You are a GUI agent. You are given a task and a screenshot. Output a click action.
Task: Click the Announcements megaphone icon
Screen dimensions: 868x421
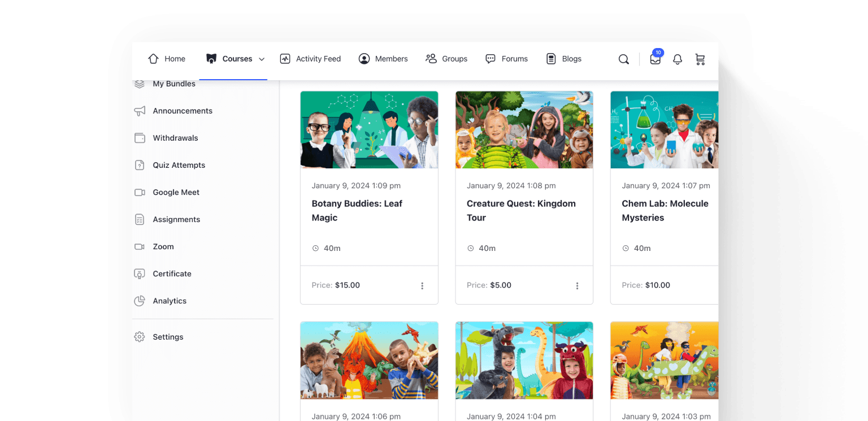(140, 111)
